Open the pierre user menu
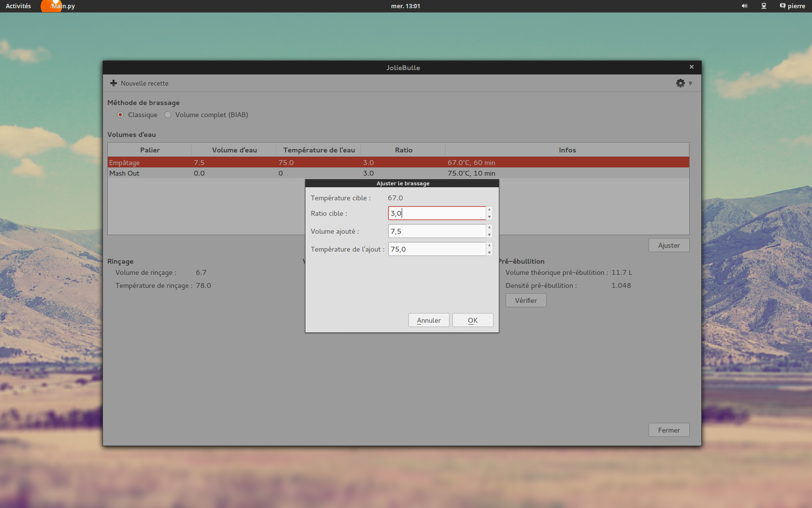812x508 pixels. (792, 6)
